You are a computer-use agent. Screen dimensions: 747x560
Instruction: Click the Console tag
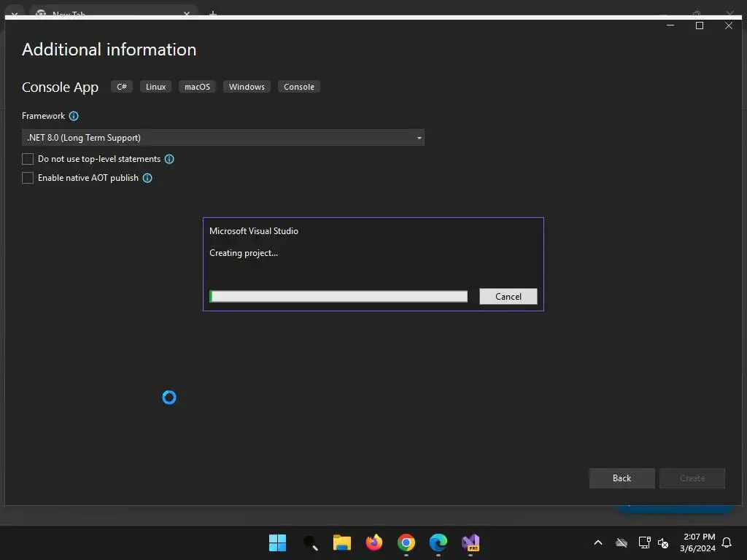click(299, 87)
